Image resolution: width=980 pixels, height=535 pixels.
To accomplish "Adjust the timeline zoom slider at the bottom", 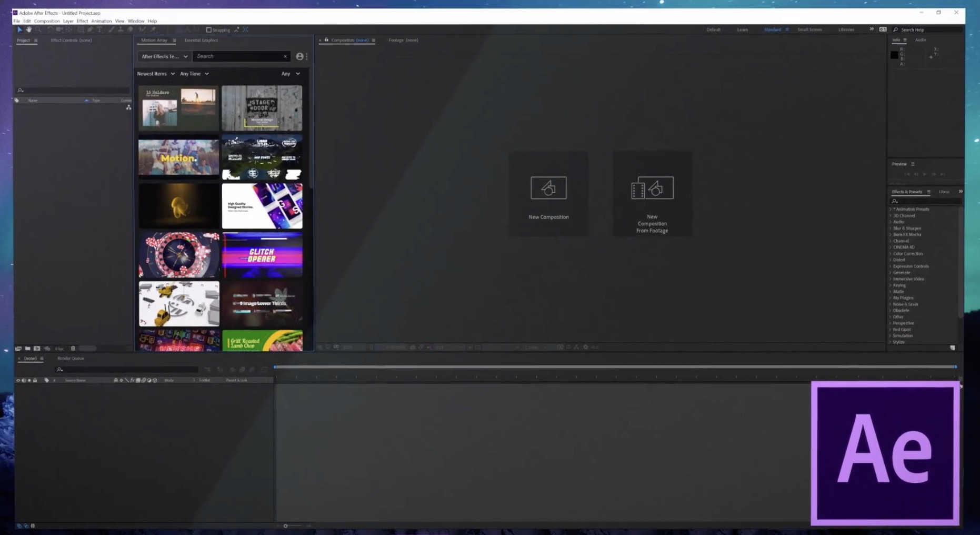I will [286, 526].
